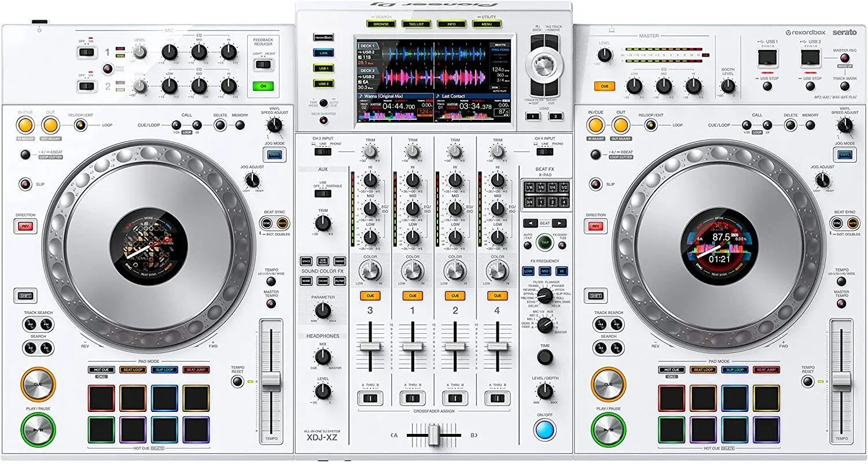Viewport: 868px width, 464px height.
Task: Switch to the TAG LIST view
Action: tap(416, 24)
